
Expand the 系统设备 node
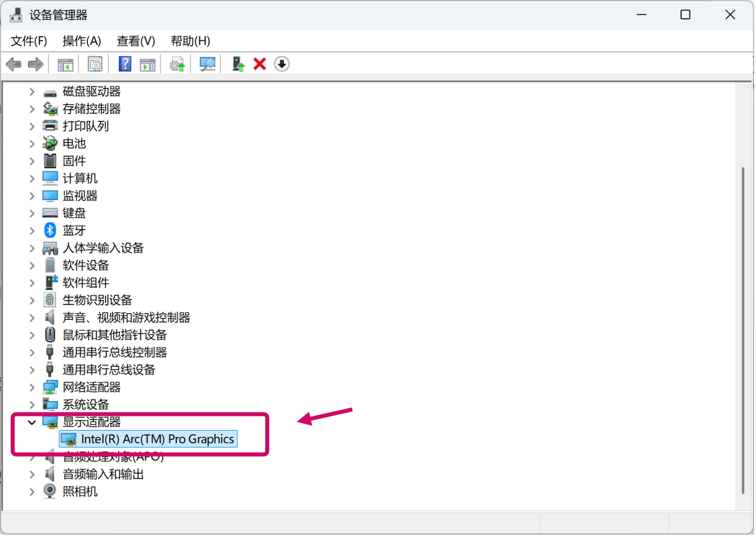pos(32,405)
